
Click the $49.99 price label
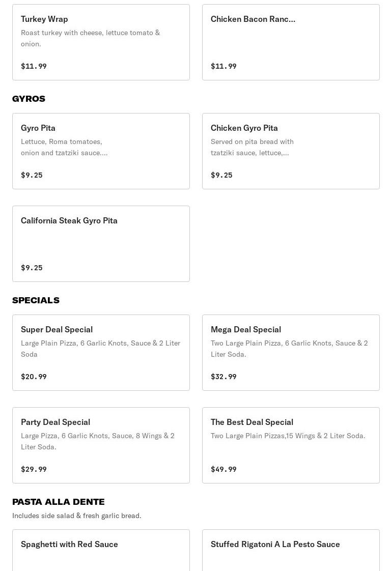pyautogui.click(x=223, y=469)
